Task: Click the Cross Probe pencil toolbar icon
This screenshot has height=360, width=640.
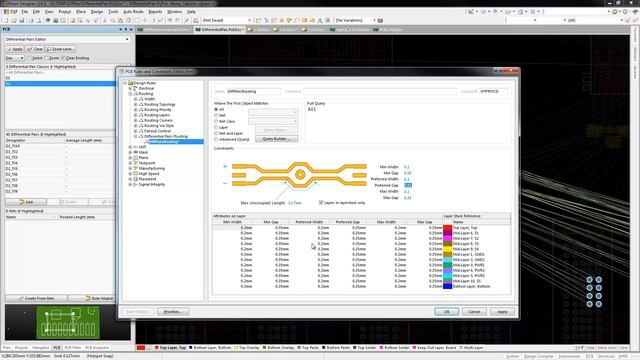Action: click(x=187, y=20)
